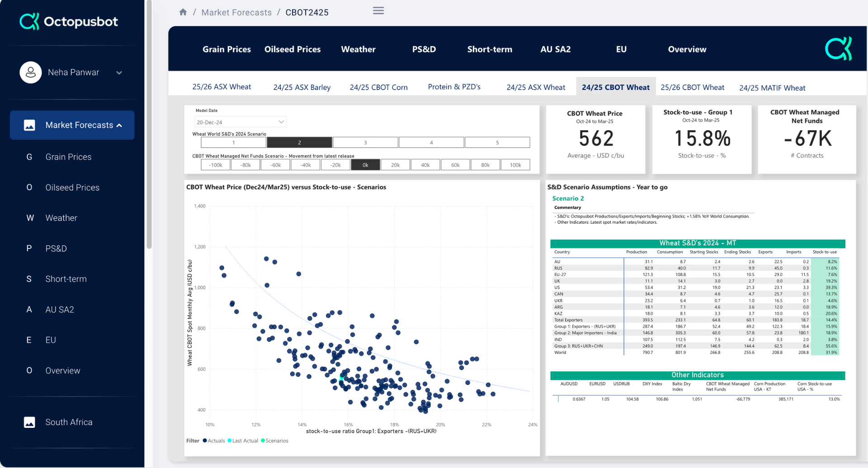Click the sidebar vertical scrollbar

[149, 124]
